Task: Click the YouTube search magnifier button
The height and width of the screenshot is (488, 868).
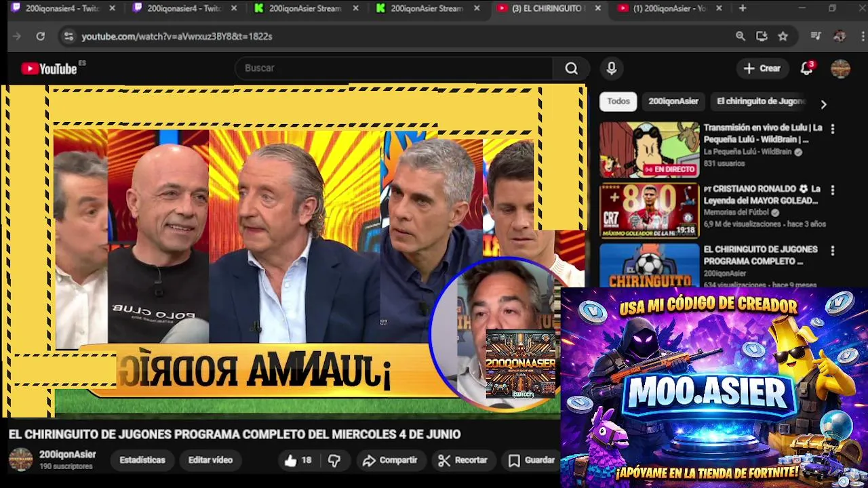Action: (x=572, y=68)
